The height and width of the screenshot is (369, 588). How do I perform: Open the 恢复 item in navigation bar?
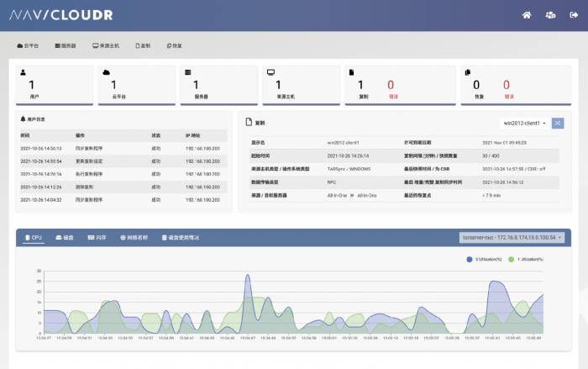click(x=174, y=45)
